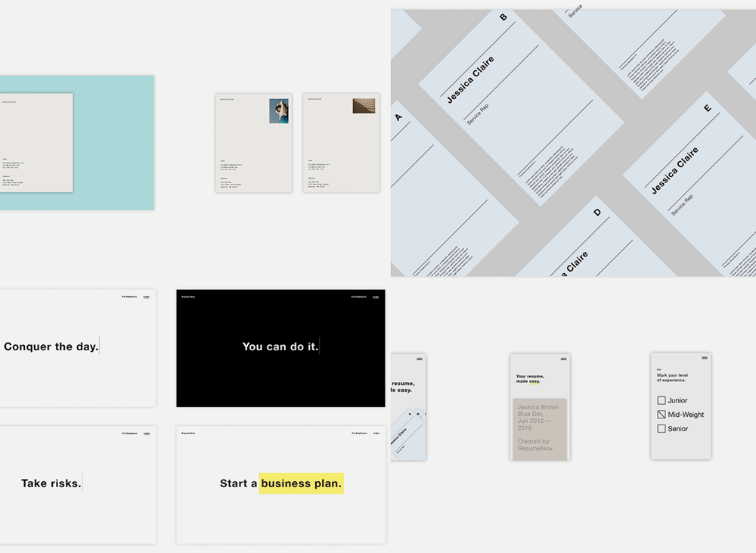Select the beige Jessica Brown resume card
Screen dimensions: 756x553
point(540,429)
